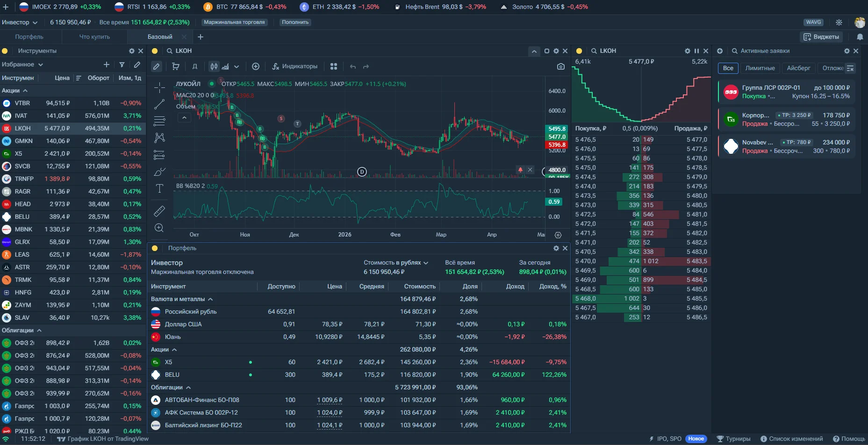This screenshot has width=868, height=445.
Task: Select the chart pattern tool
Action: tap(159, 137)
